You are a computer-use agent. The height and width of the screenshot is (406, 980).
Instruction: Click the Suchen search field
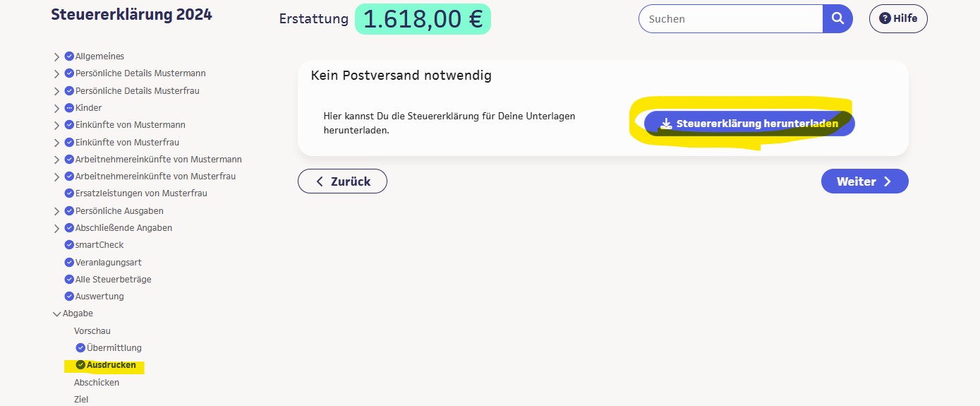pyautogui.click(x=730, y=19)
